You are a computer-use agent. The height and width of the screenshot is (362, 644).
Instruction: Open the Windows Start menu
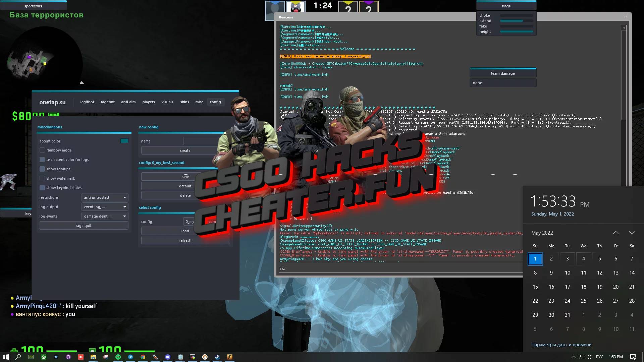click(x=6, y=357)
